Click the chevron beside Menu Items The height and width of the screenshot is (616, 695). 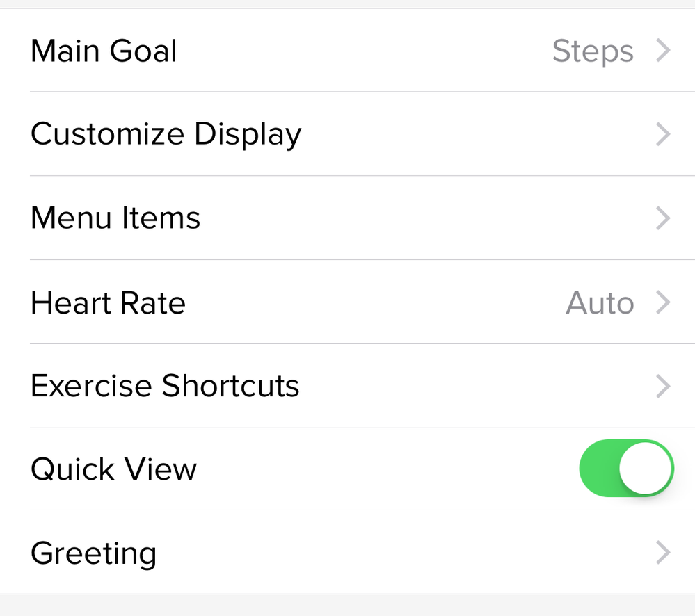point(662,218)
